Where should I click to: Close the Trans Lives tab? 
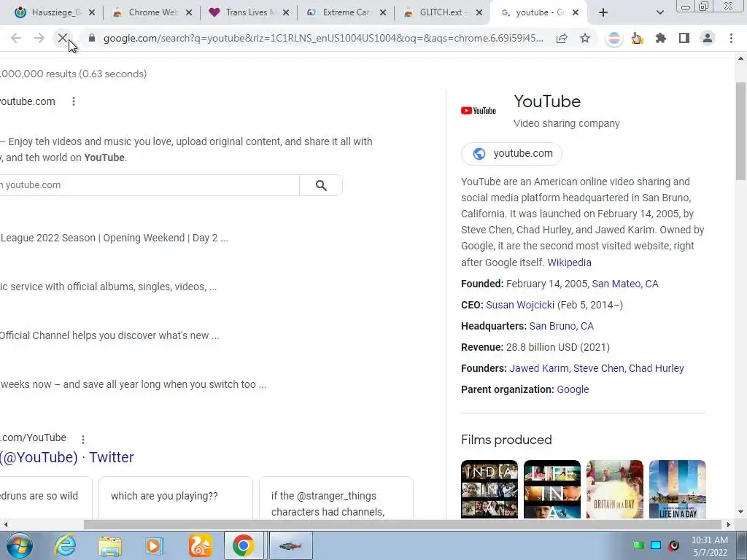pos(286,12)
